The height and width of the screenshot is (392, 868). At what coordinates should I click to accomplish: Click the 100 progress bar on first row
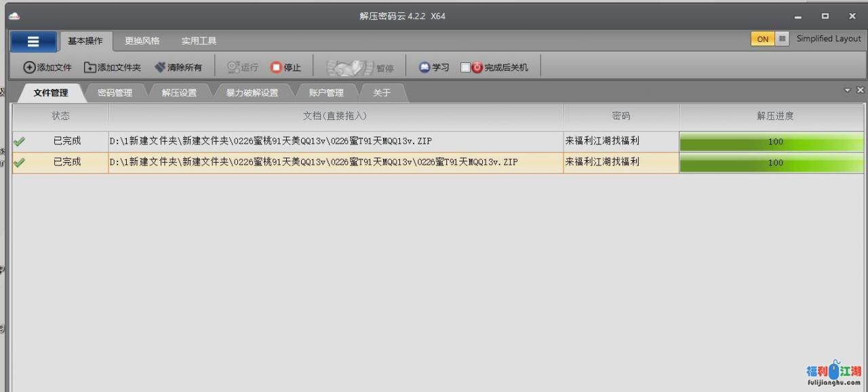click(772, 142)
